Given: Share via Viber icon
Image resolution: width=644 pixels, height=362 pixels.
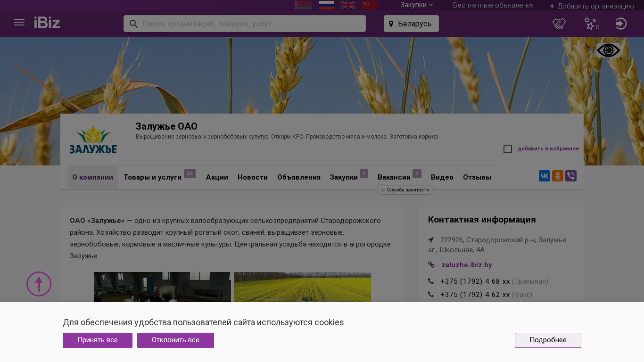Looking at the screenshot, I should [x=571, y=176].
